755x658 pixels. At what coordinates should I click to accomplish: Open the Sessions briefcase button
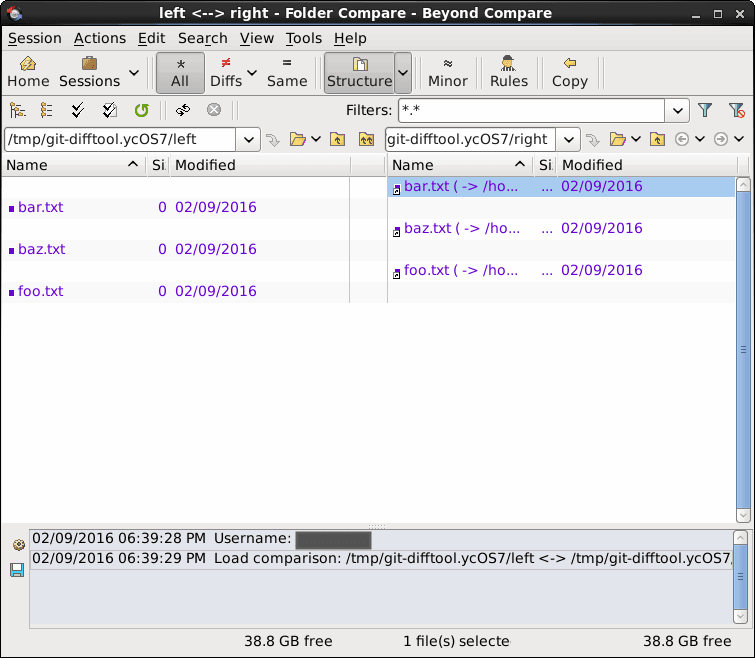click(90, 73)
